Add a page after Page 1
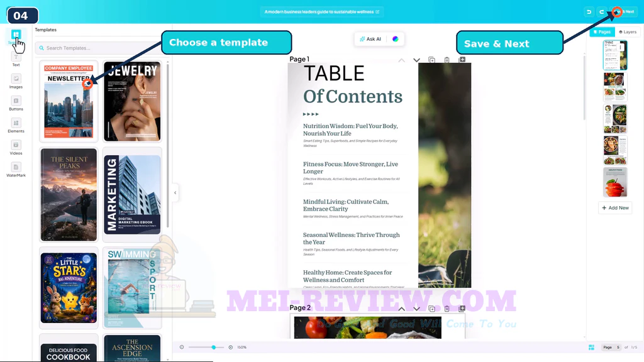644x362 pixels. coord(462,60)
